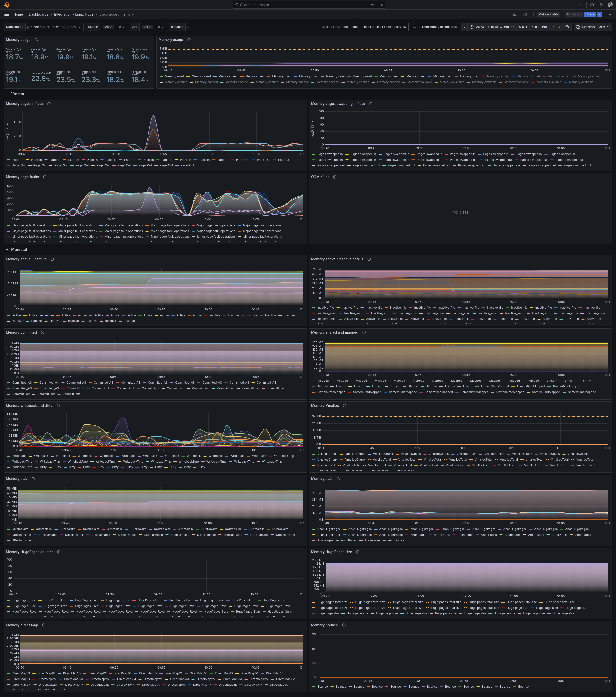The width and height of the screenshot is (616, 697).
Task: Open the info tooltip on Memory page faults panel
Action: coord(44,177)
